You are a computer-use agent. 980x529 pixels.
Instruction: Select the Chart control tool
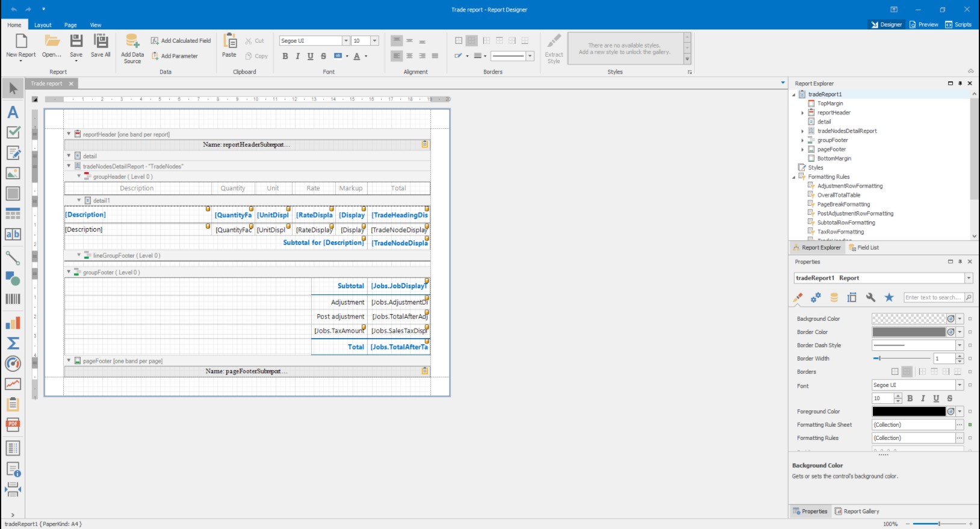(x=13, y=323)
